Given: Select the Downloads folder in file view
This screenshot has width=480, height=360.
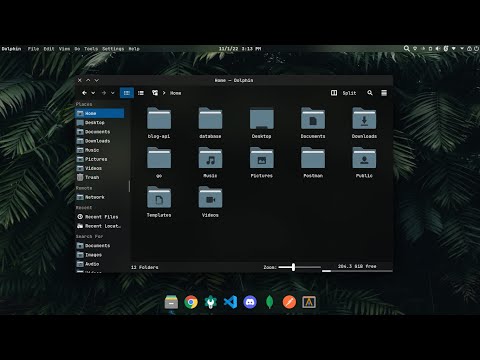Looking at the screenshot, I should tap(364, 118).
